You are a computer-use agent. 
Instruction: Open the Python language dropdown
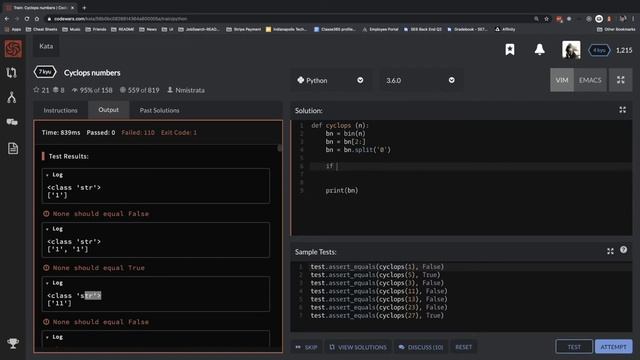(330, 80)
